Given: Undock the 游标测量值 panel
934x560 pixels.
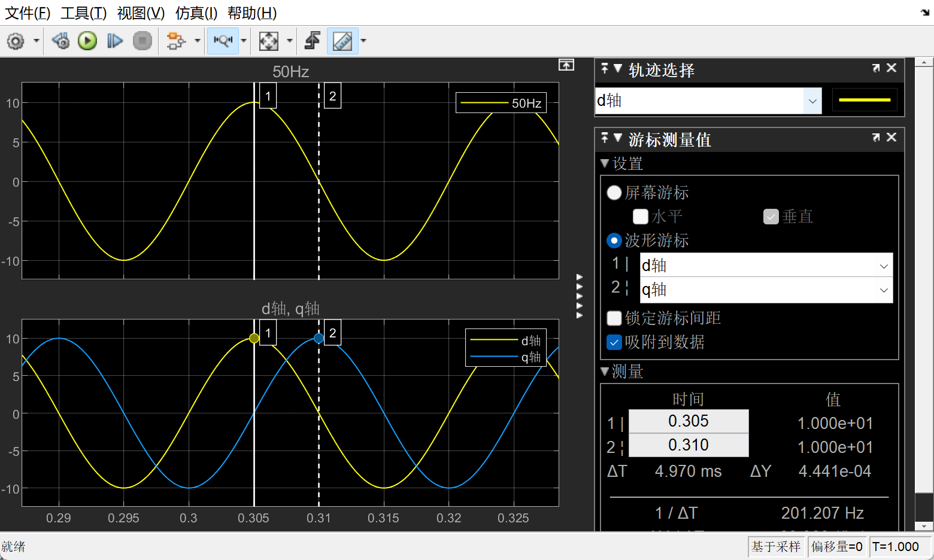Looking at the screenshot, I should pos(876,138).
